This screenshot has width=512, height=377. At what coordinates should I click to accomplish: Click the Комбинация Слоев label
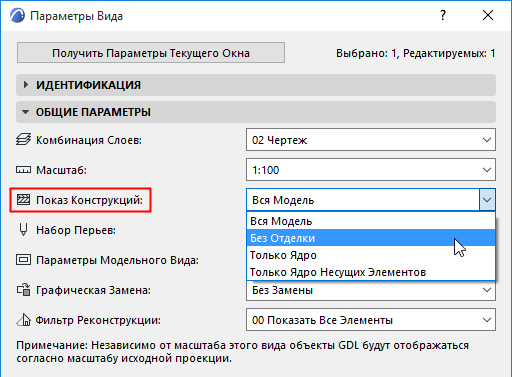click(89, 140)
